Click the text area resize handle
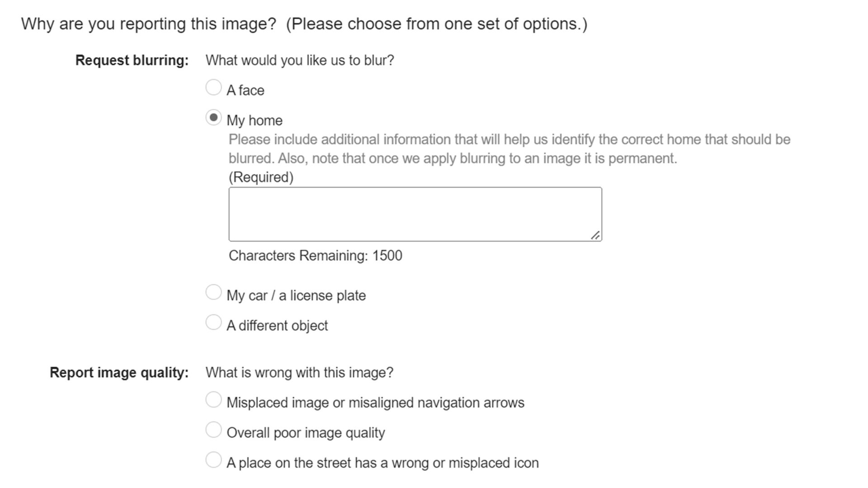 point(595,235)
